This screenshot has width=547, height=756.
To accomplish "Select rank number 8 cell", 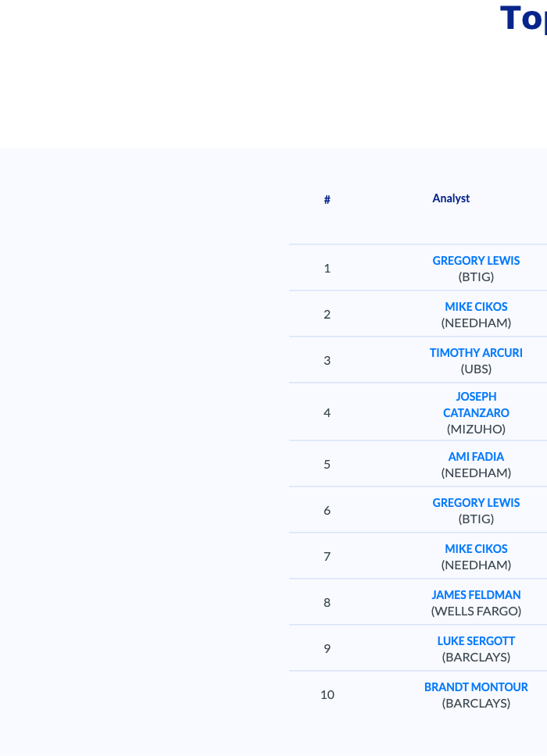I will (327, 602).
